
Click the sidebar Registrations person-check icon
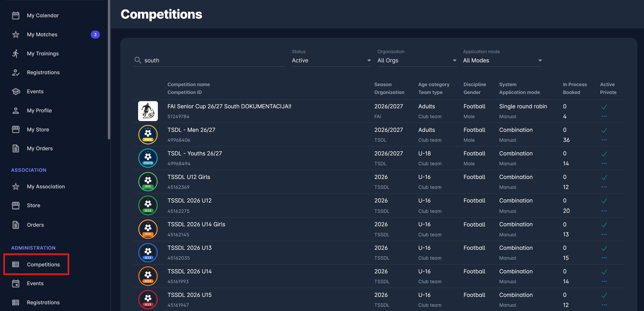(16, 72)
